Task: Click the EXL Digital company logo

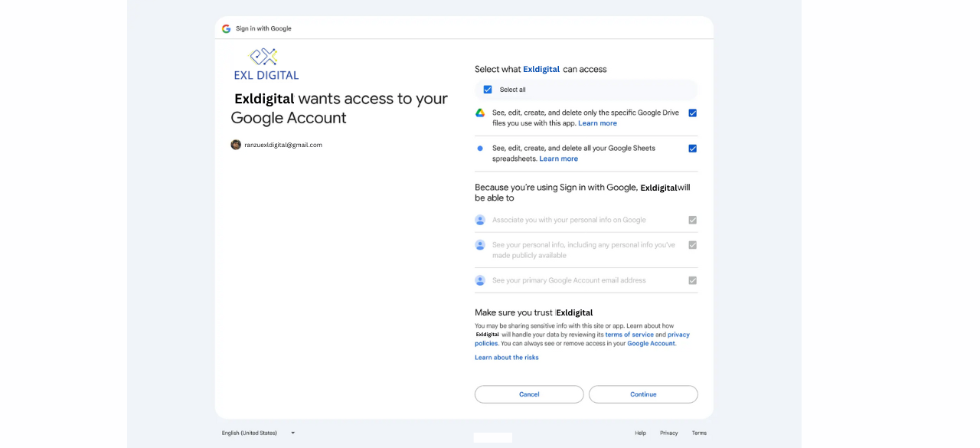Action: (266, 64)
